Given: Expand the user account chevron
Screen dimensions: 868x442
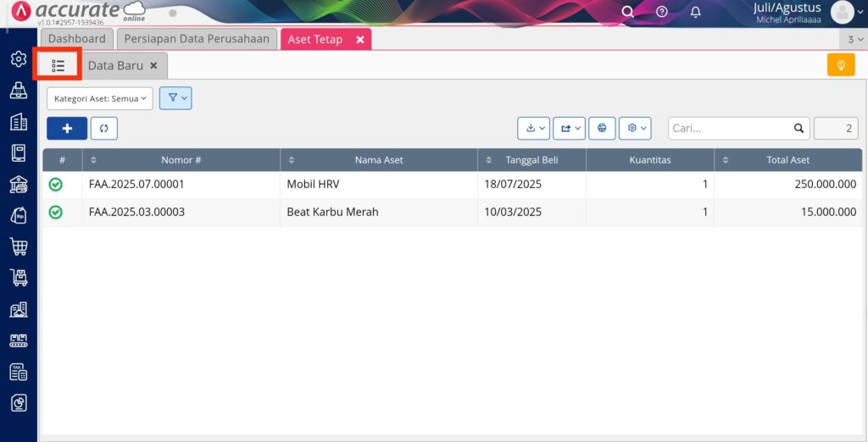Looking at the screenshot, I should coord(860,12).
